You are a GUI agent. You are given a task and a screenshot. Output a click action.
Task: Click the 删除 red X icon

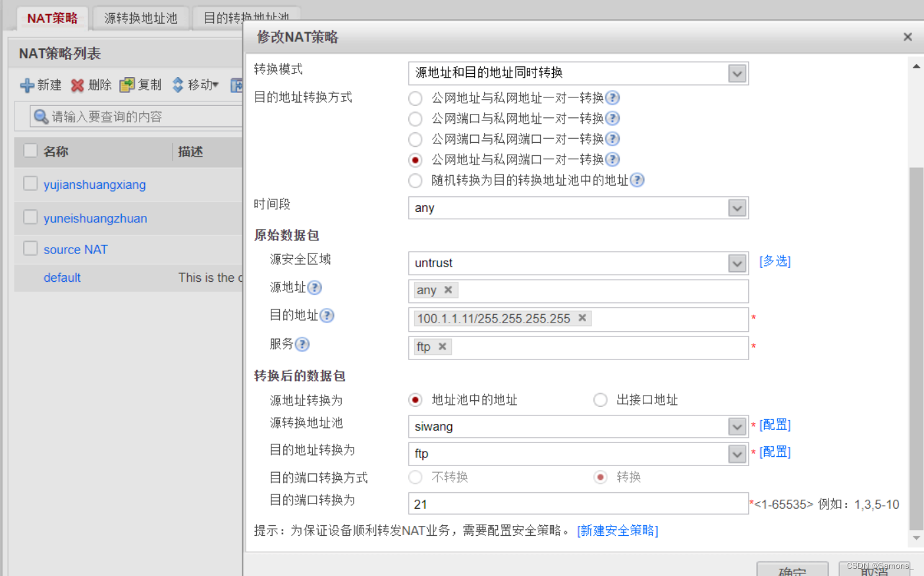[x=77, y=86]
